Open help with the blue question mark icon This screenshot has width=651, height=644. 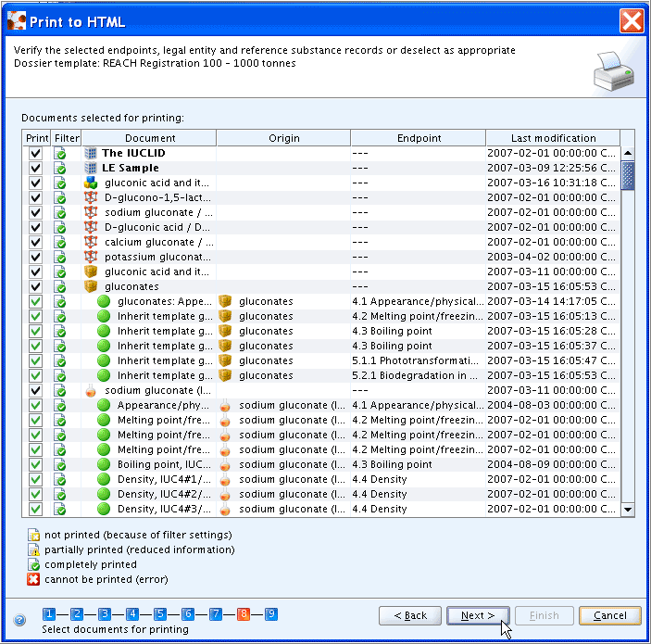coord(19,620)
